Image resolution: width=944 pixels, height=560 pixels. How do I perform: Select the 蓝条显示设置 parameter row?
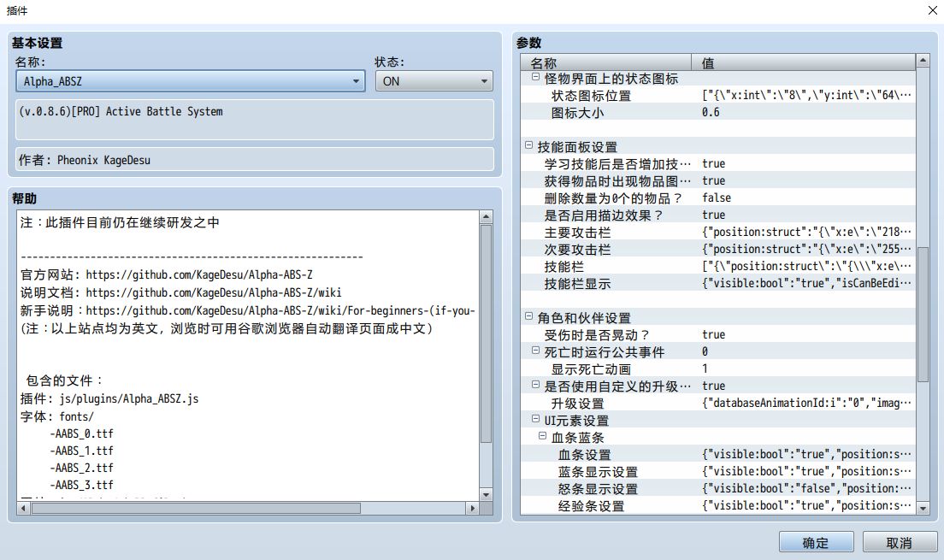(718, 471)
